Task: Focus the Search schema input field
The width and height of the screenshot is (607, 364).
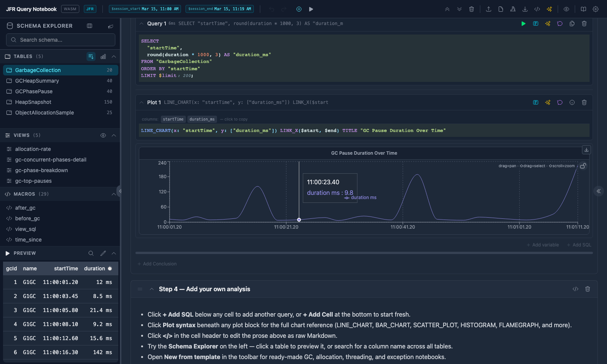Action: [x=61, y=40]
